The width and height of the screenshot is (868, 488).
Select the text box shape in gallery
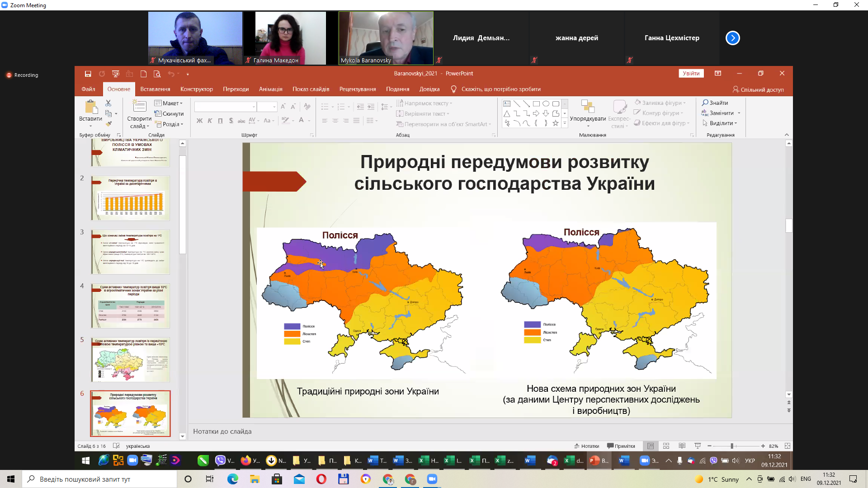(507, 103)
